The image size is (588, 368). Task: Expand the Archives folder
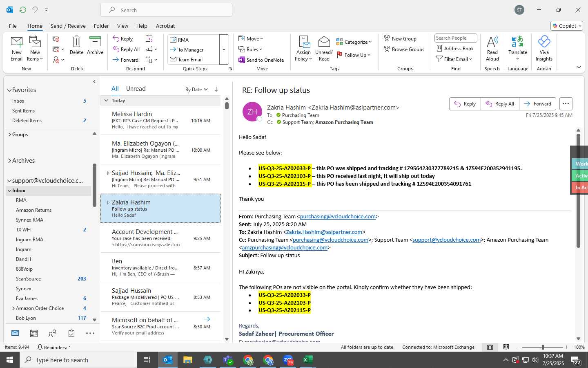click(9, 161)
